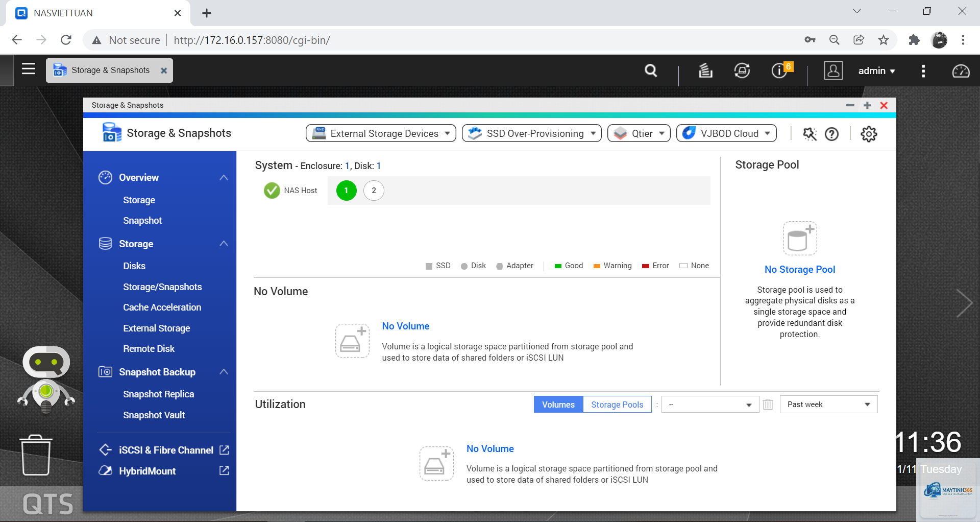Viewport: 980px width, 522px height.
Task: Open the Past week time range dropdown
Action: click(828, 405)
